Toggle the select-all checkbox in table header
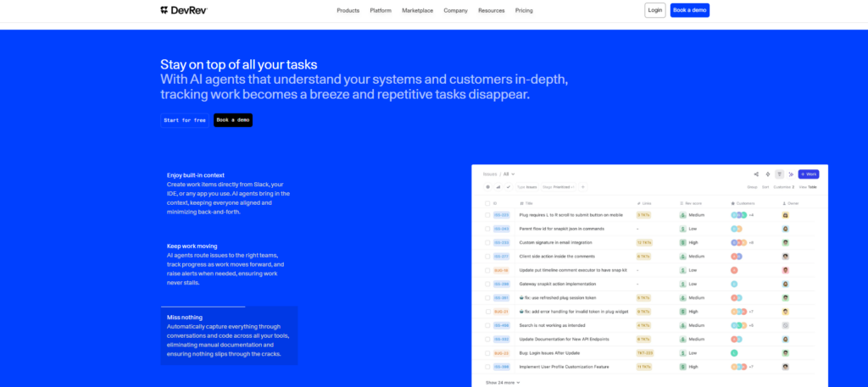 tap(487, 203)
